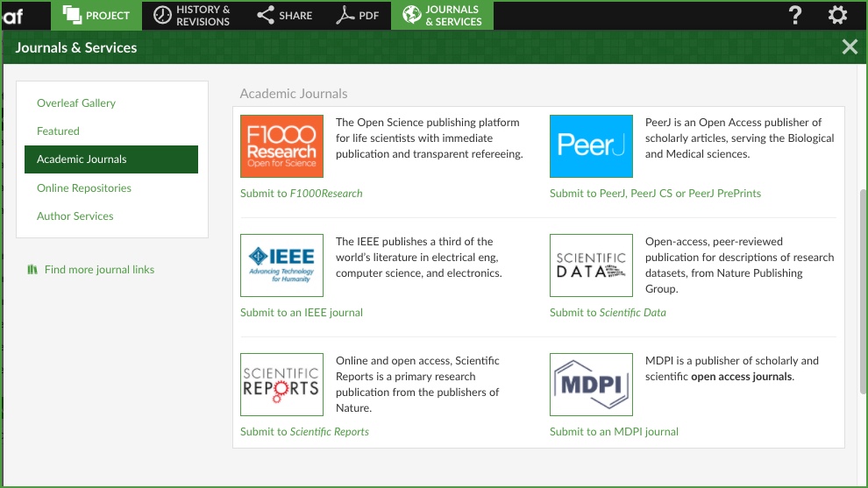Download the PDF from the top bar

[358, 16]
